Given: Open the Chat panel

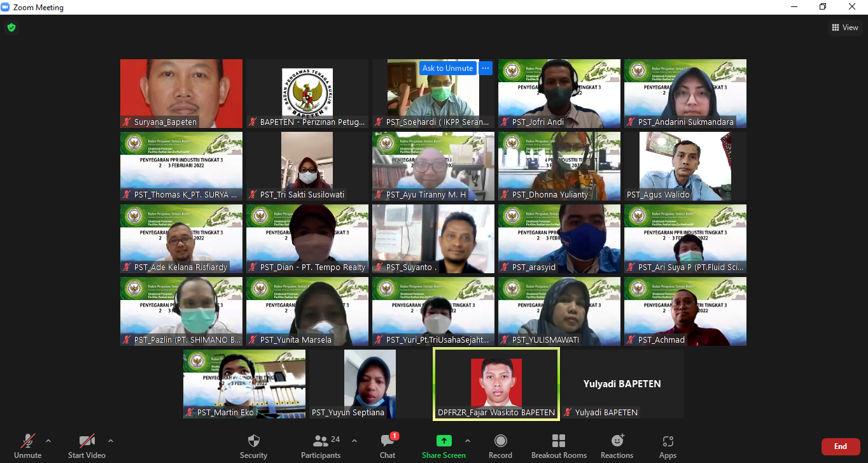Looking at the screenshot, I should tap(388, 445).
